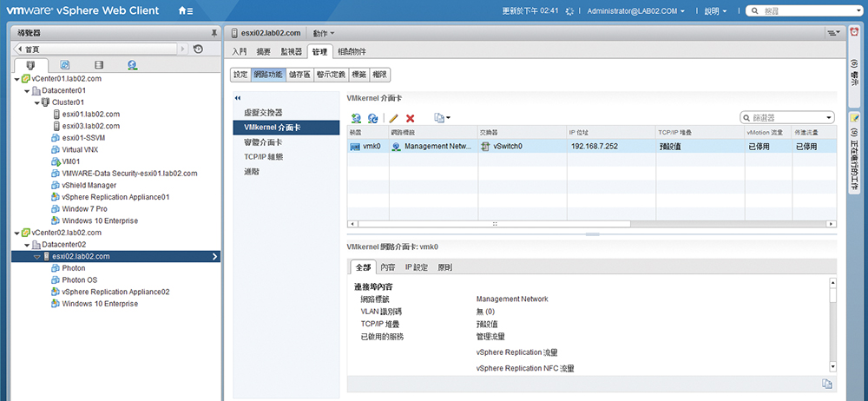Viewport: 868px width, 401px height.
Task: Go to the 監視器 monitor tab
Action: tap(291, 51)
